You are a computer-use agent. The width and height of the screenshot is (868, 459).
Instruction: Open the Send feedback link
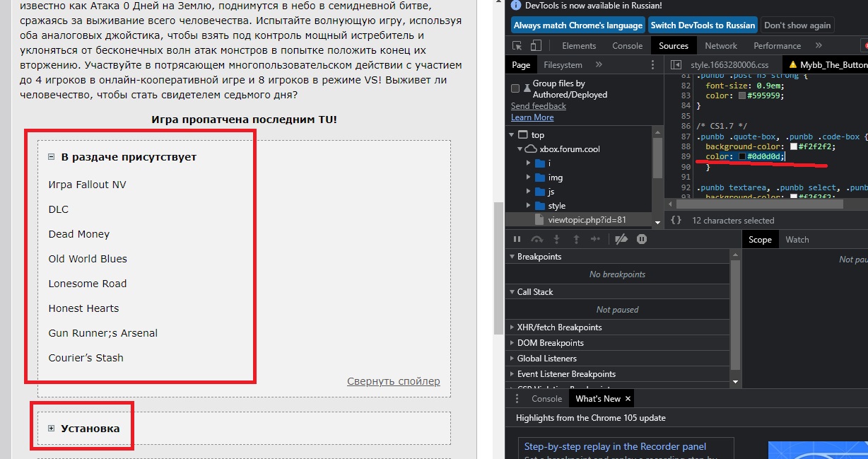coord(539,106)
